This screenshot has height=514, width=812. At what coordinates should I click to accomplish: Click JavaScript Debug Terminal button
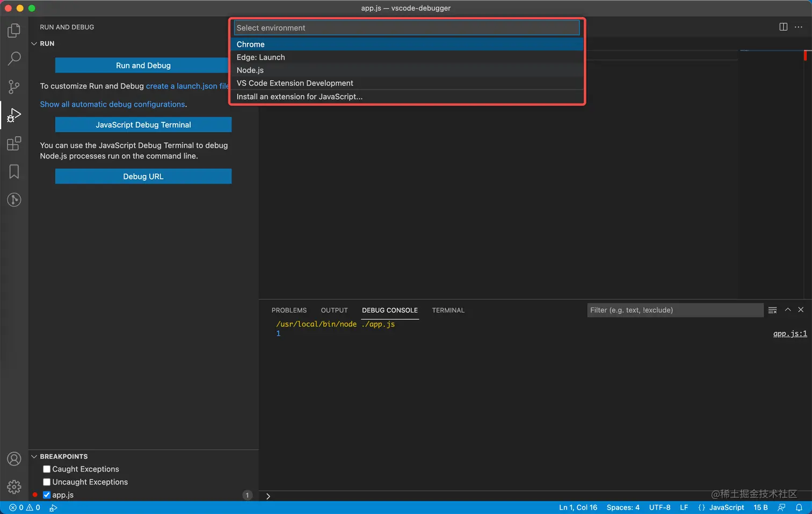(143, 124)
